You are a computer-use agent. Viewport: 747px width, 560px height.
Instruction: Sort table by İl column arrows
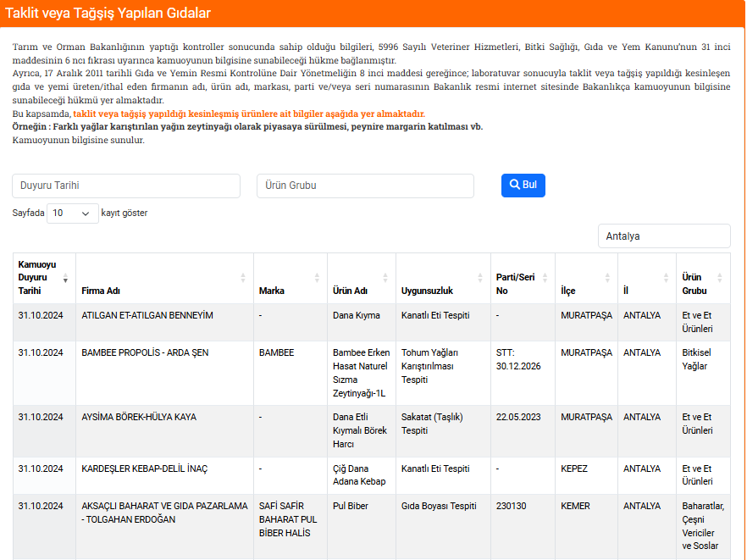pyautogui.click(x=666, y=278)
